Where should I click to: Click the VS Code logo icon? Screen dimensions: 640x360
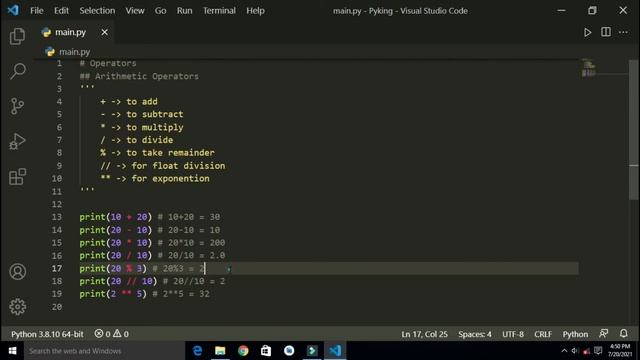[x=13, y=10]
